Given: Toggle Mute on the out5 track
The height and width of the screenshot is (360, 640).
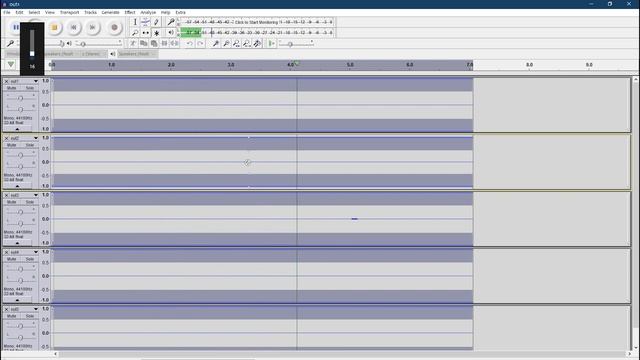Looking at the screenshot, I should pos(12,316).
